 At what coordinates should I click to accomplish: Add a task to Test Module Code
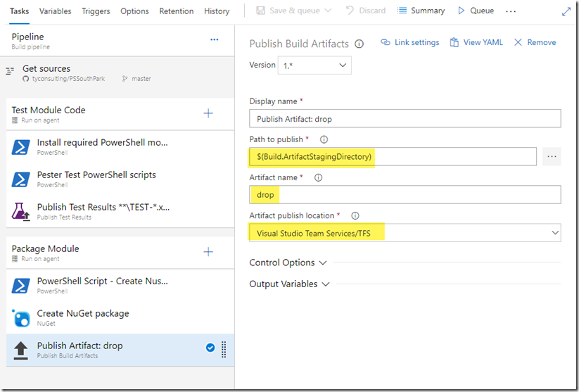208,113
